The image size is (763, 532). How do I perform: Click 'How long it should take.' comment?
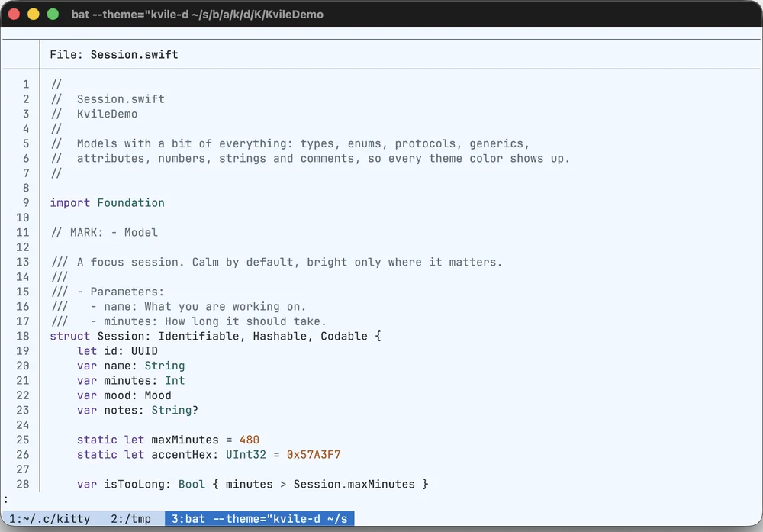(245, 321)
